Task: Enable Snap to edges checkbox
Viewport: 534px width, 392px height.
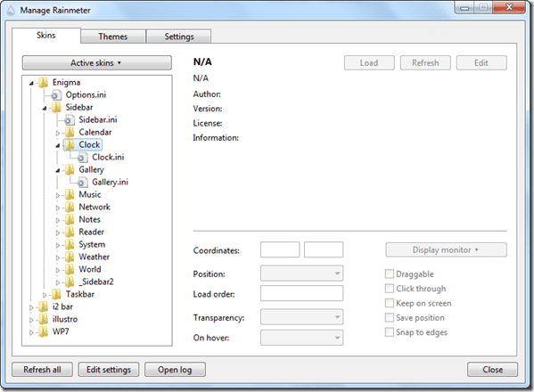Action: 390,332
